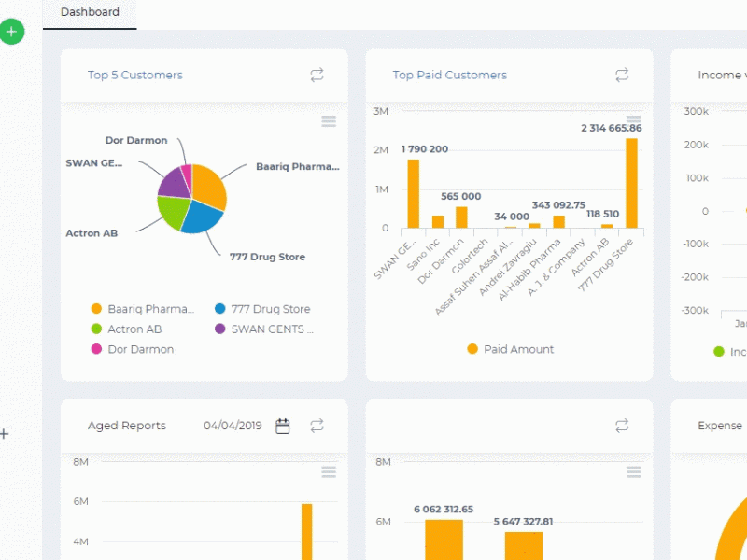
Task: Refresh the Top 5 Customers widget
Action: (317, 75)
